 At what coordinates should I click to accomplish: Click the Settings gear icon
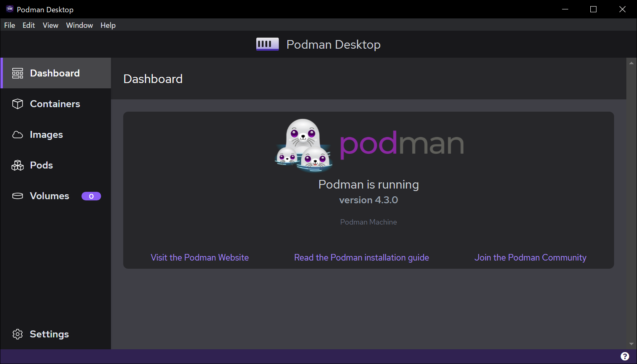pyautogui.click(x=18, y=334)
